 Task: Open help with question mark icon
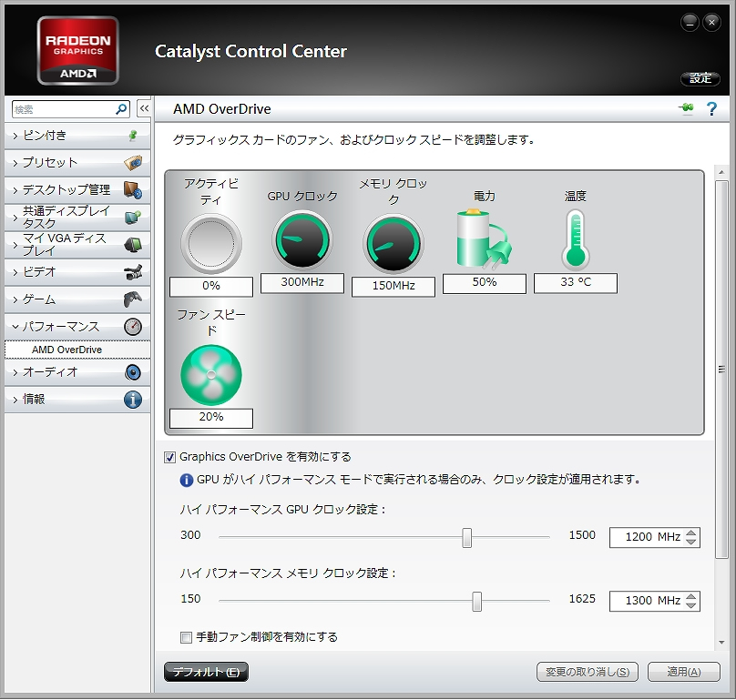pos(711,109)
